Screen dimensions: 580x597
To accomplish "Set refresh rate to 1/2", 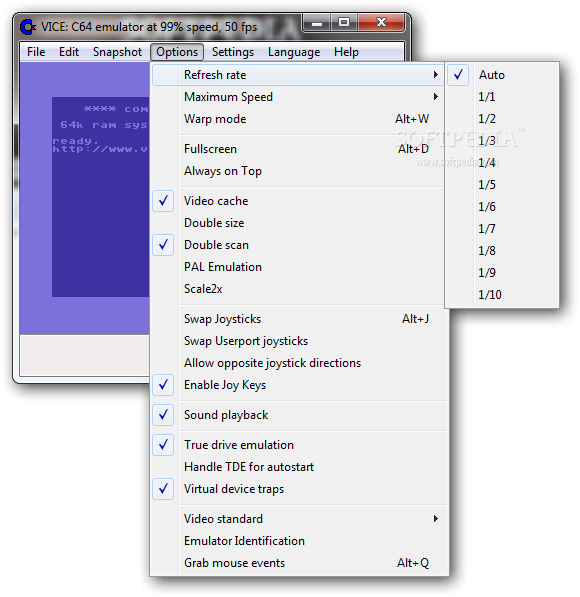I will pyautogui.click(x=502, y=119).
